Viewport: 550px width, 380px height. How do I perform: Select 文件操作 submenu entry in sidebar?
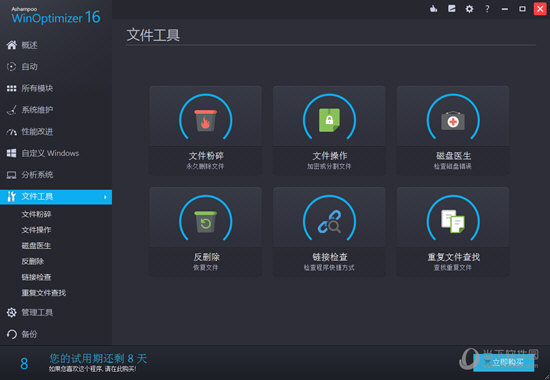click(x=36, y=230)
